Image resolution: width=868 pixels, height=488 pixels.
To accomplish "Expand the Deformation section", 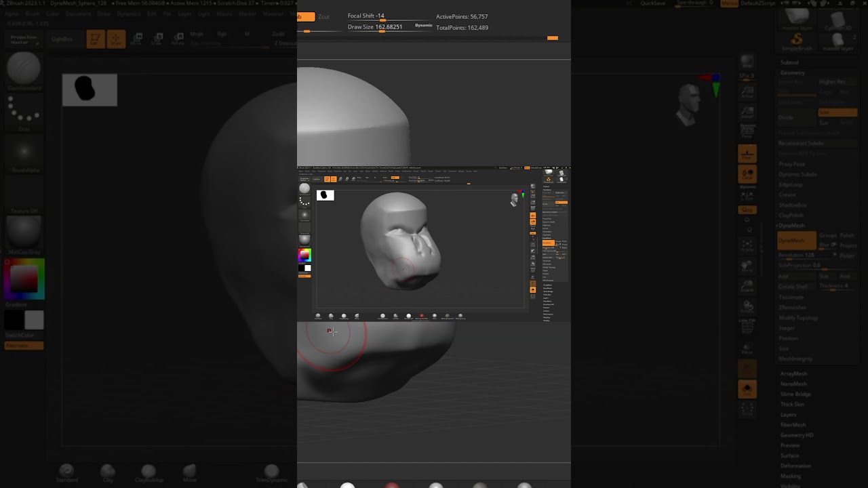I will (795, 466).
